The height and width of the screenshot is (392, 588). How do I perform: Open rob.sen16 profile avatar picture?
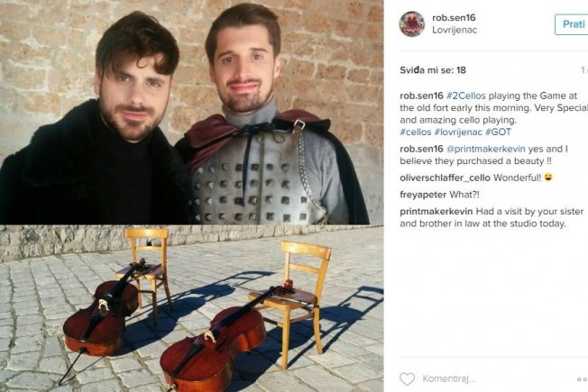(x=412, y=24)
